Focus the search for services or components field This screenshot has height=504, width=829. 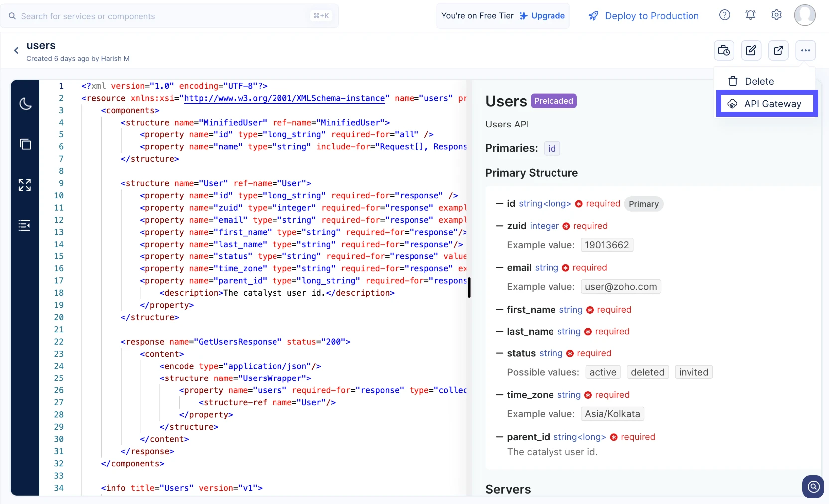tap(169, 16)
